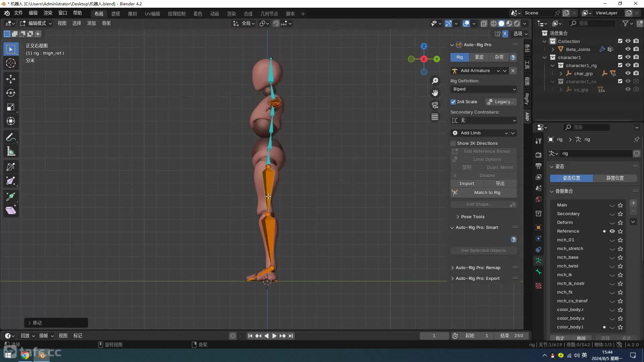This screenshot has width=644, height=362.
Task: Click the current frame field
Action: [x=434, y=336]
